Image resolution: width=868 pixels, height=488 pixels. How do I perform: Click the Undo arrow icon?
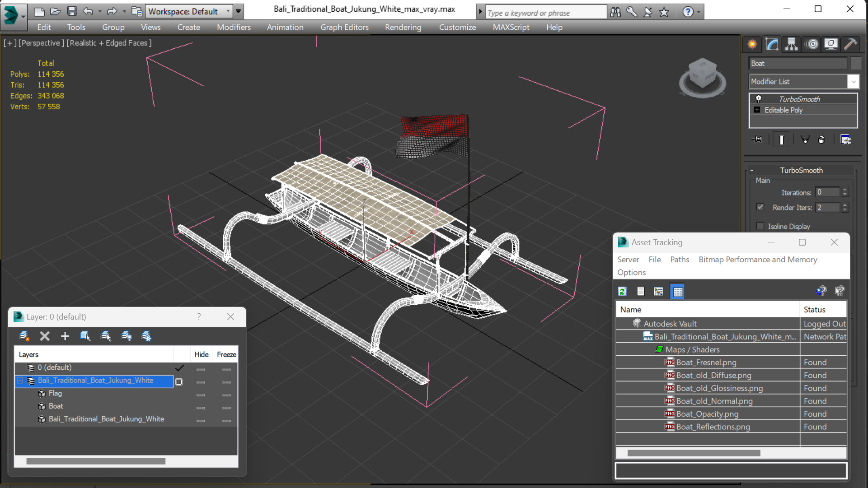pyautogui.click(x=88, y=11)
